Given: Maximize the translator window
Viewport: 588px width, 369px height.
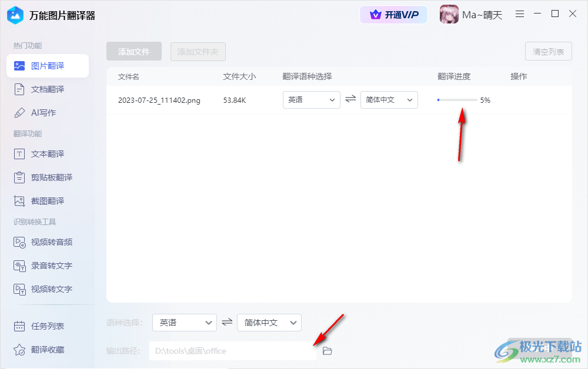Looking at the screenshot, I should tap(555, 14).
